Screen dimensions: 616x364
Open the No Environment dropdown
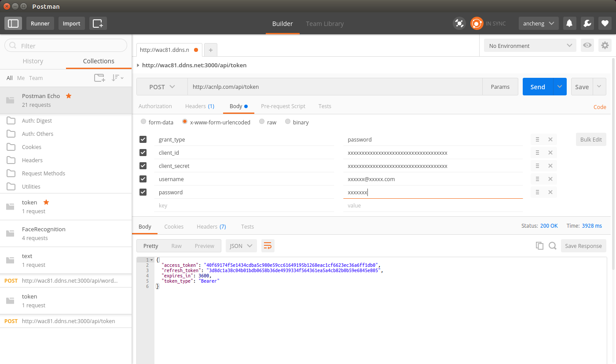tap(530, 46)
